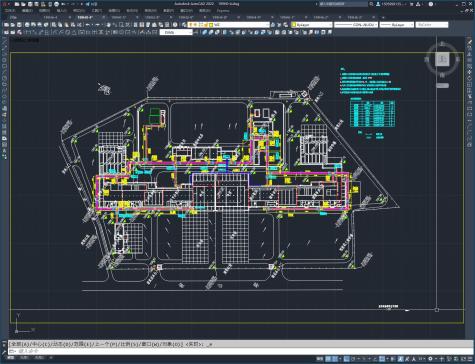Screen dimensions: 475x364
Task: Click Open in the quick access toolbar
Action: point(23,4)
